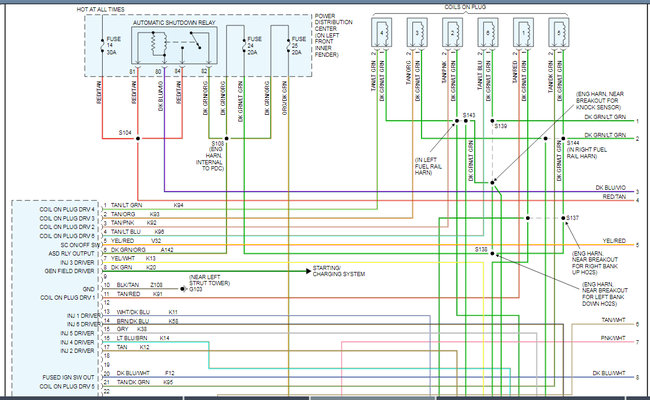Click the "COILS ON PLUG" heading
Viewport: 650px width, 400px height.
pyautogui.click(x=465, y=7)
